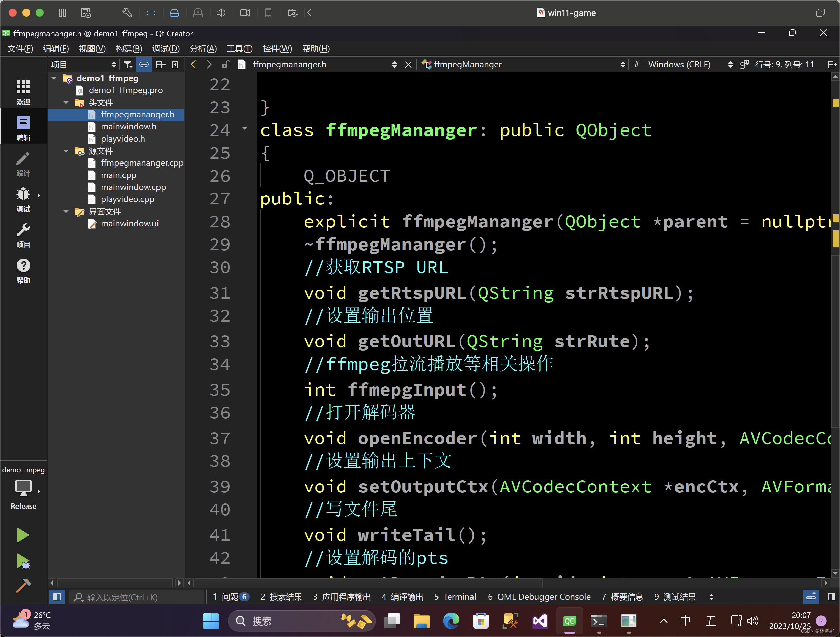This screenshot has height=637, width=840.
Task: Open ffmpegmananger.cpp source file
Action: 142,163
